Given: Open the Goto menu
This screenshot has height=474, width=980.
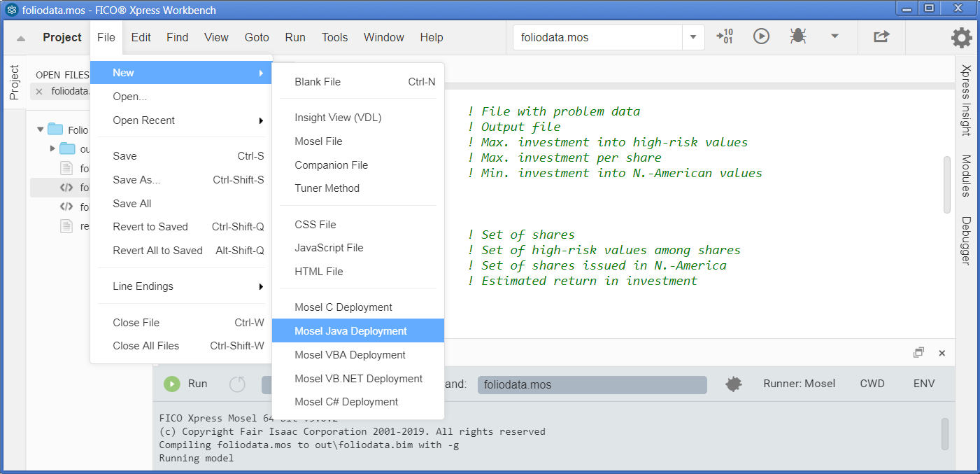Looking at the screenshot, I should pos(257,37).
